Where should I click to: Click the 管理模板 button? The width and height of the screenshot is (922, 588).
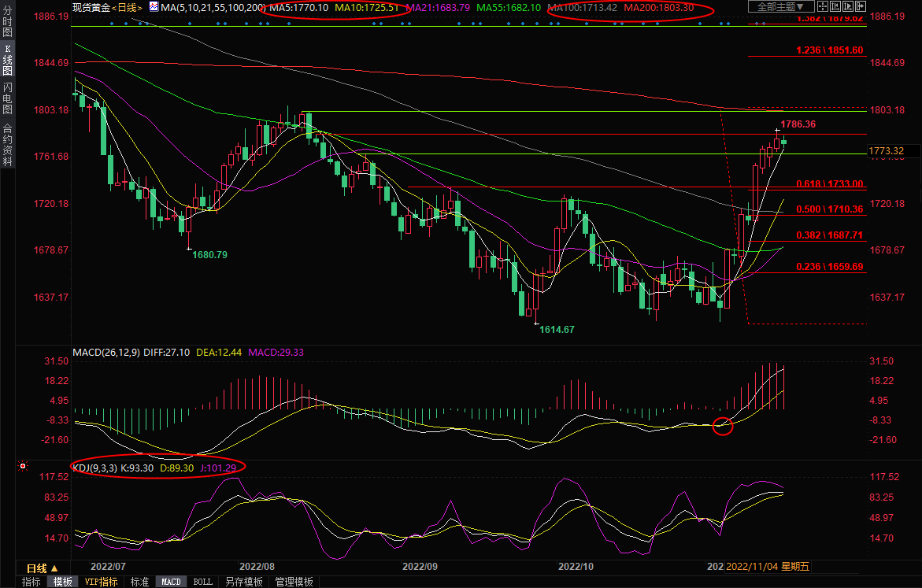click(294, 582)
